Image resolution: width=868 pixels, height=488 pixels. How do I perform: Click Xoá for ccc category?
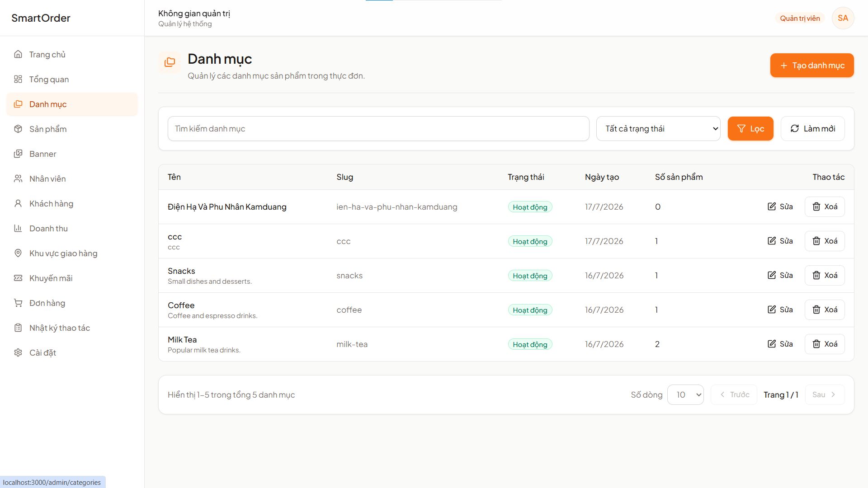click(825, 241)
